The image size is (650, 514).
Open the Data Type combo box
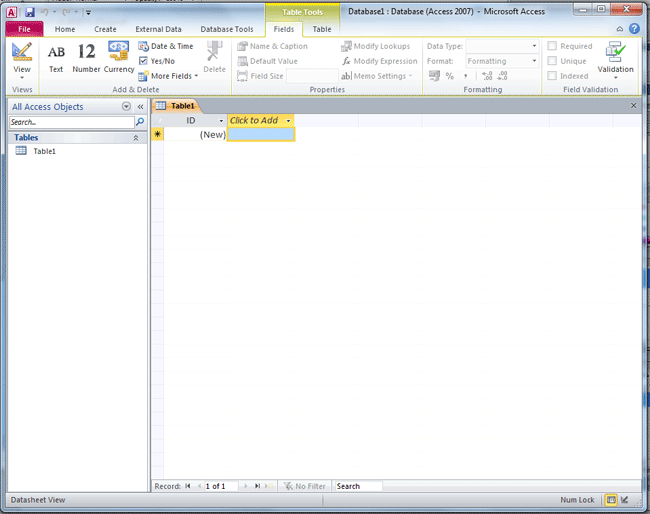(502, 46)
